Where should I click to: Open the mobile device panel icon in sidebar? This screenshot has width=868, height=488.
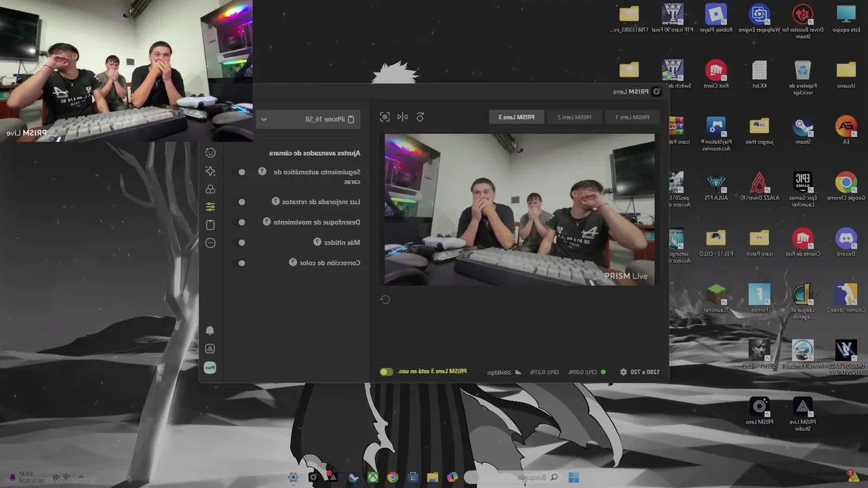point(210,225)
